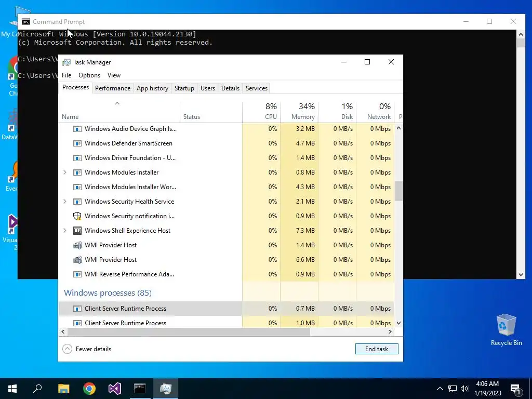
Task: Switch to the App history tab
Action: pos(152,88)
